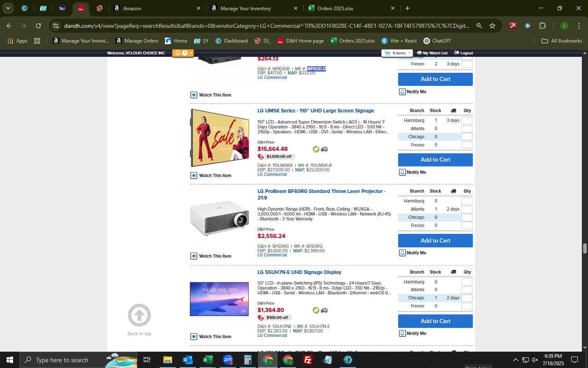The image size is (588, 368).
Task: Add the WP600B item to cart
Action: click(x=435, y=79)
